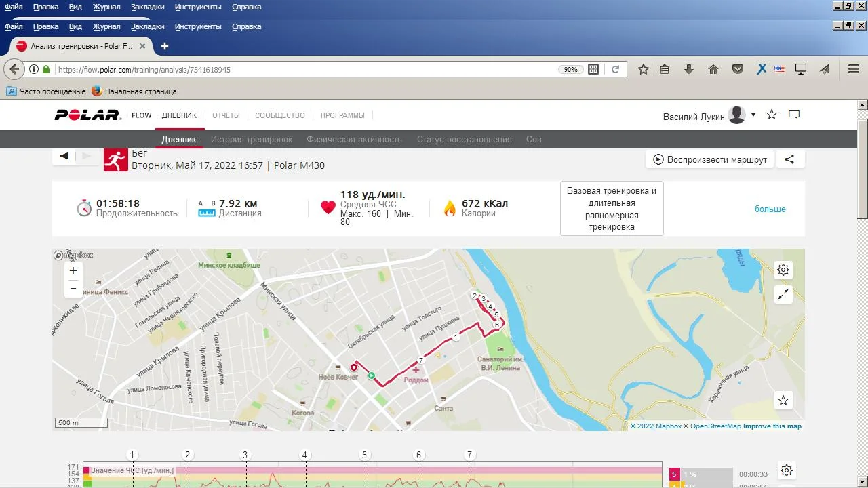The image size is (868, 488).
Task: Click the Базовая тренировка и длительная равномерная тренировка box
Action: [612, 209]
